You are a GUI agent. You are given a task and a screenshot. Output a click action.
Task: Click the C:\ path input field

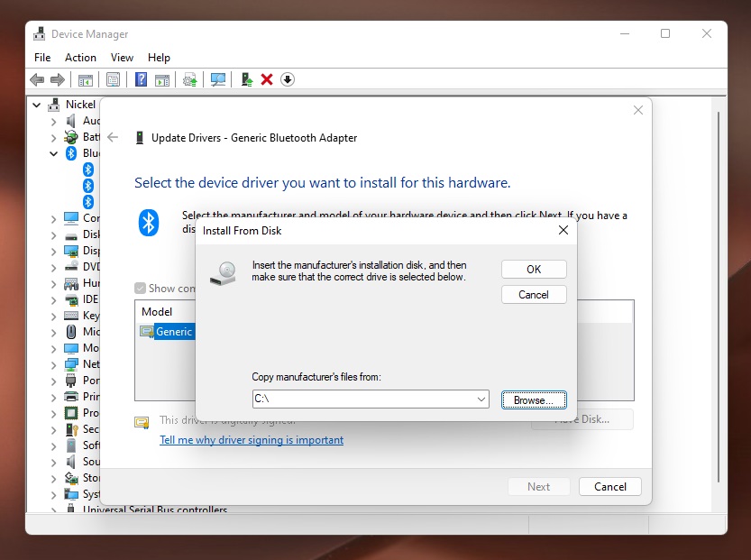[x=361, y=399]
